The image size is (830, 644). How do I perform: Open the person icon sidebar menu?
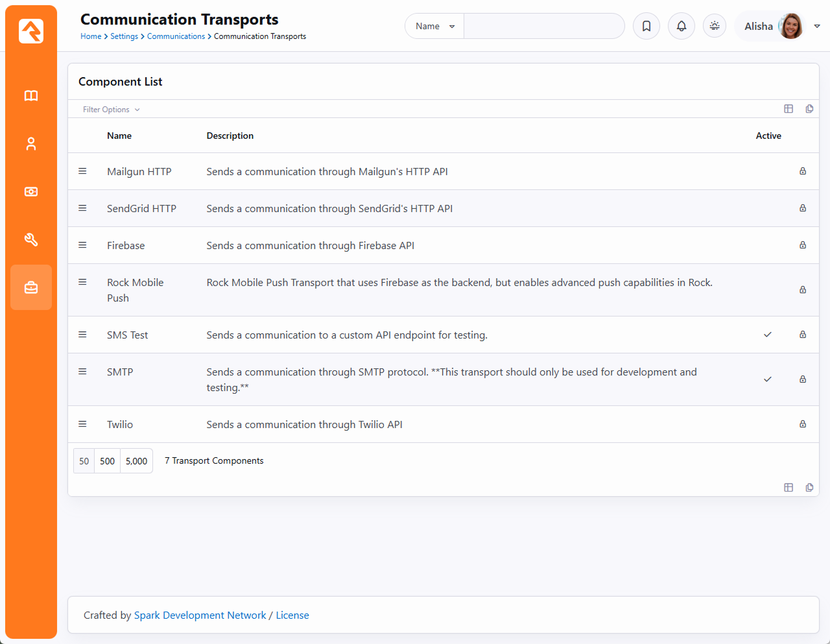[x=31, y=144]
